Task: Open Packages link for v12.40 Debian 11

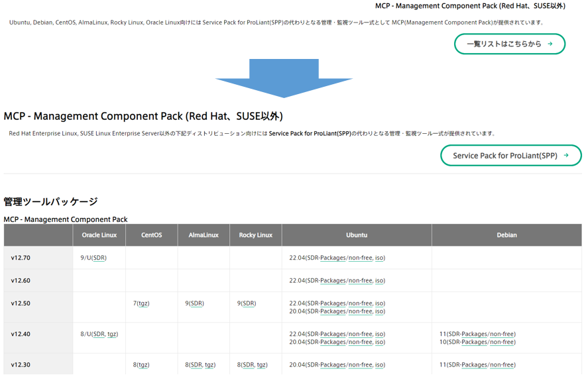Action: click(x=474, y=334)
